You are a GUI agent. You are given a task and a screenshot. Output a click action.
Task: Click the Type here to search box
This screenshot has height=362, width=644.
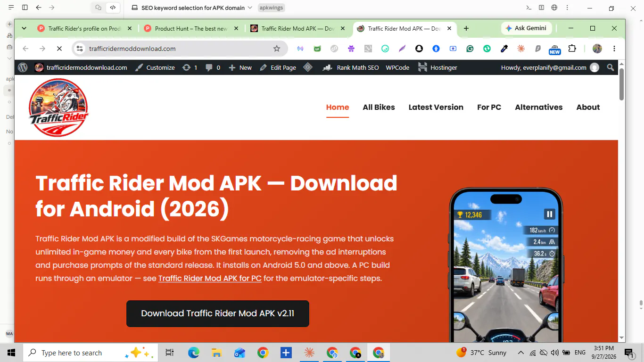(x=90, y=353)
